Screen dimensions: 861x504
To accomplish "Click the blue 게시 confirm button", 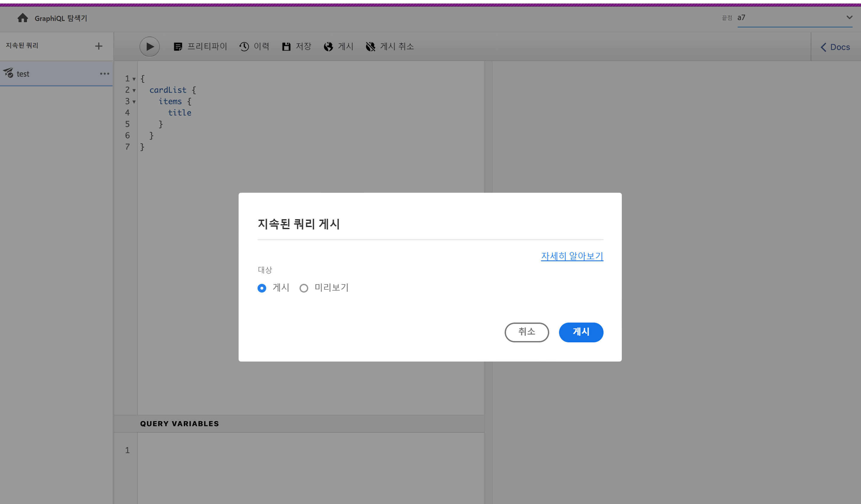I will (x=581, y=332).
